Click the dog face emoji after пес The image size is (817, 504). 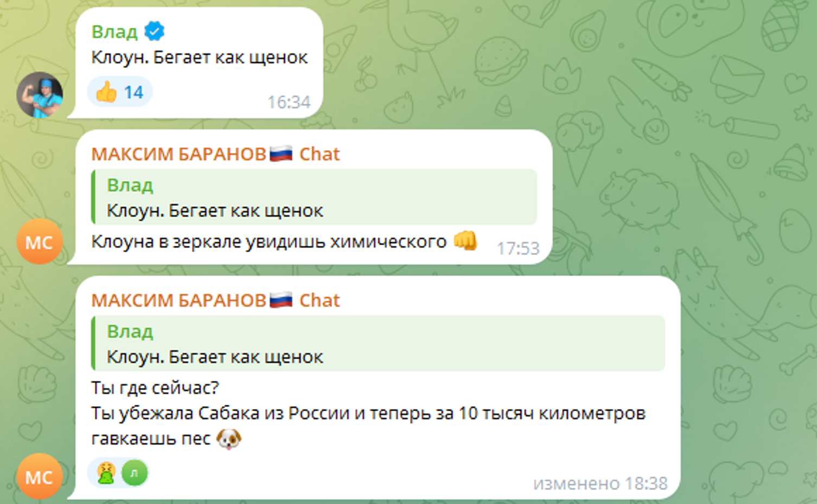pos(229,438)
